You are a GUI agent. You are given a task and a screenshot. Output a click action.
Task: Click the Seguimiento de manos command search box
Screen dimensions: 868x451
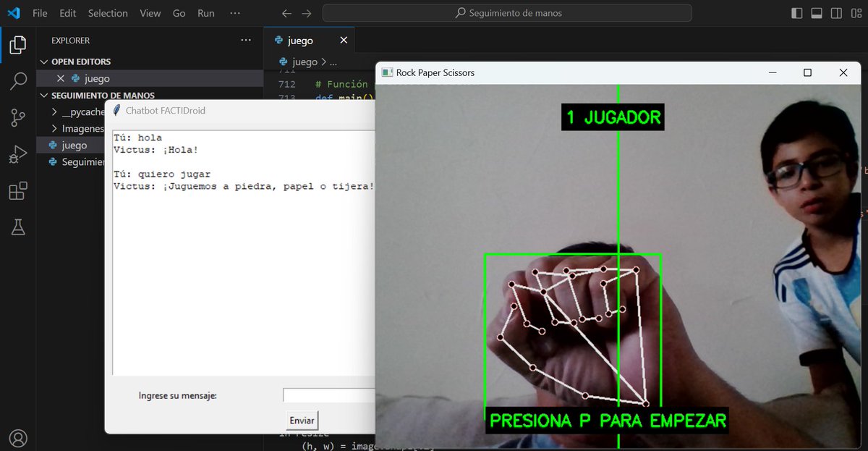(507, 13)
